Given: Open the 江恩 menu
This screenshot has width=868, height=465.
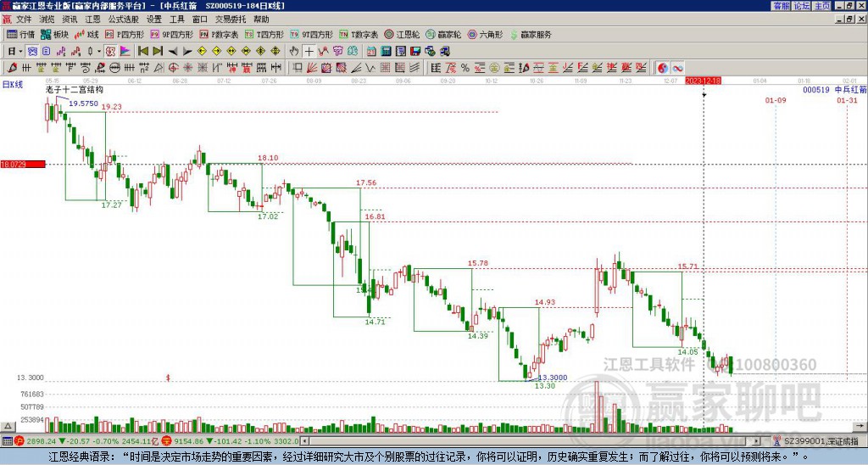Looking at the screenshot, I should tap(93, 20).
